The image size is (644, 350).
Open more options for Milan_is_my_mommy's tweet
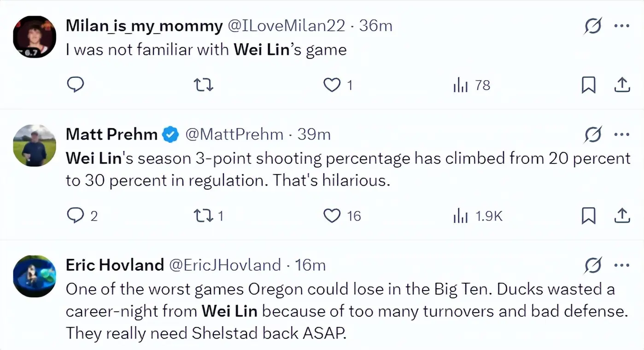(622, 26)
